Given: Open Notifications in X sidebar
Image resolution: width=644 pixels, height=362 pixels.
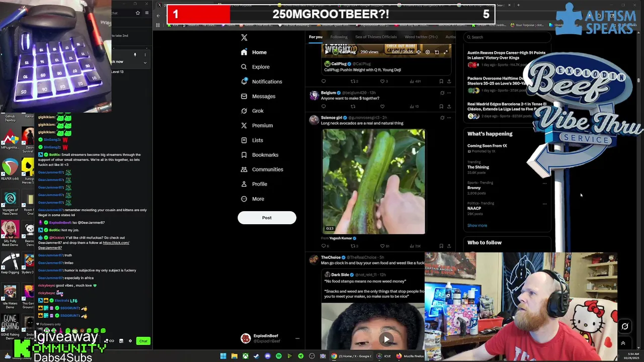Looking at the screenshot, I should click(x=261, y=81).
